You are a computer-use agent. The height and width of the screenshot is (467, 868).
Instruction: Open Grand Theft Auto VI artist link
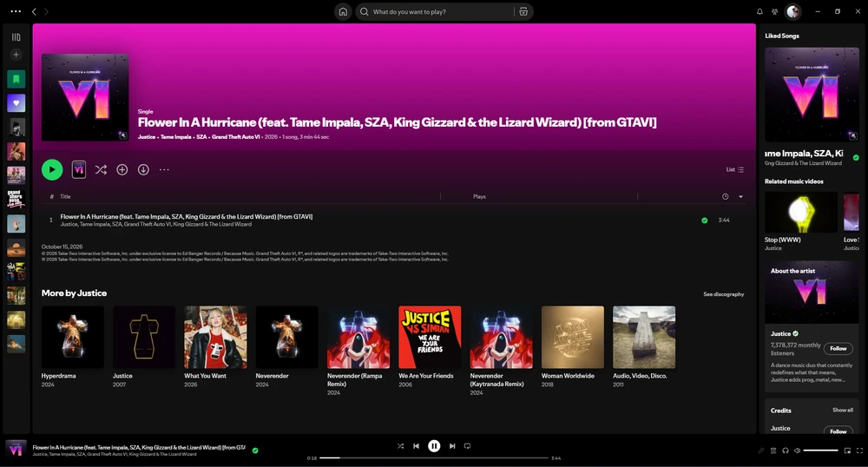point(235,137)
